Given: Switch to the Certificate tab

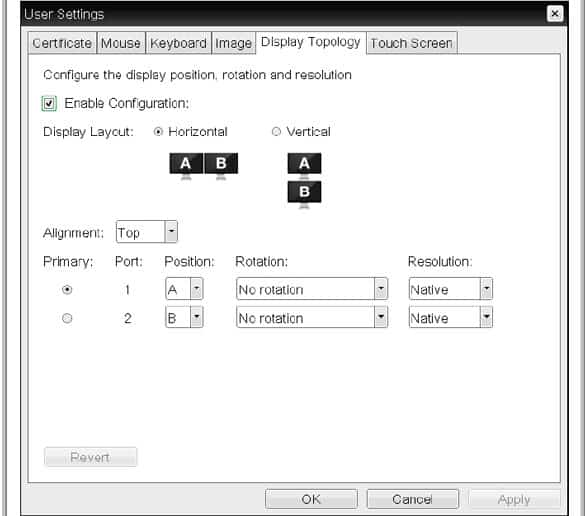Looking at the screenshot, I should point(62,43).
